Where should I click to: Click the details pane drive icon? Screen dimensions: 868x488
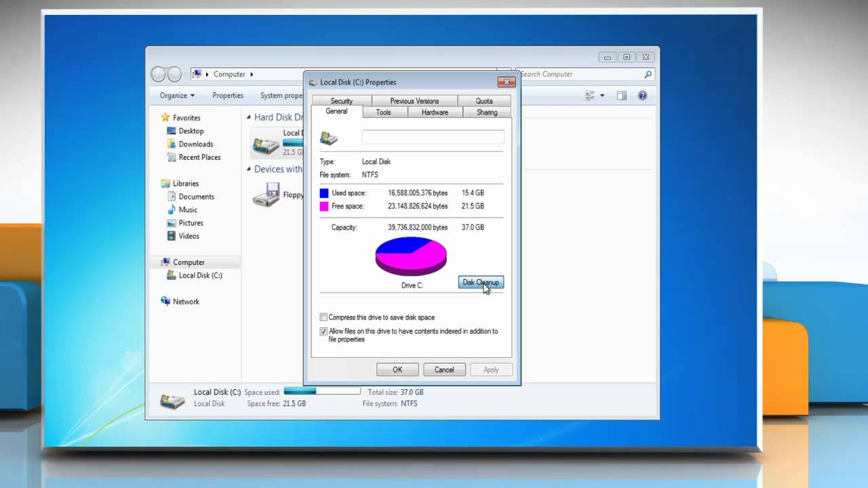[x=172, y=401]
